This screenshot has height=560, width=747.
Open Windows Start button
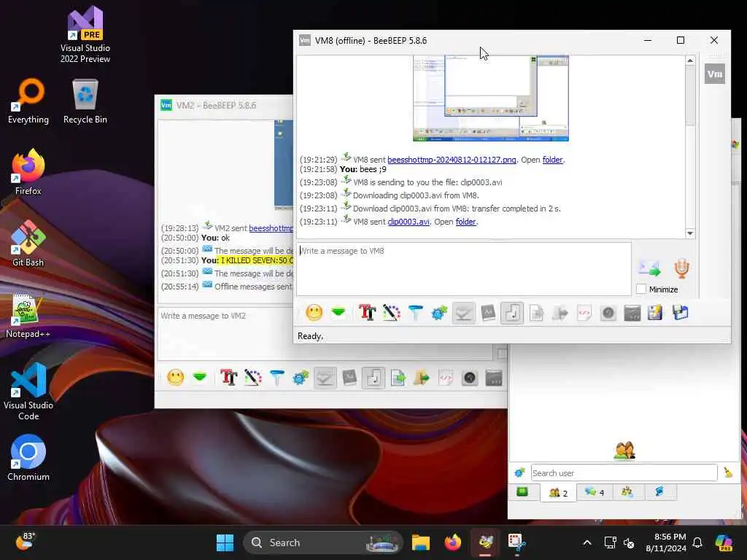(x=225, y=542)
